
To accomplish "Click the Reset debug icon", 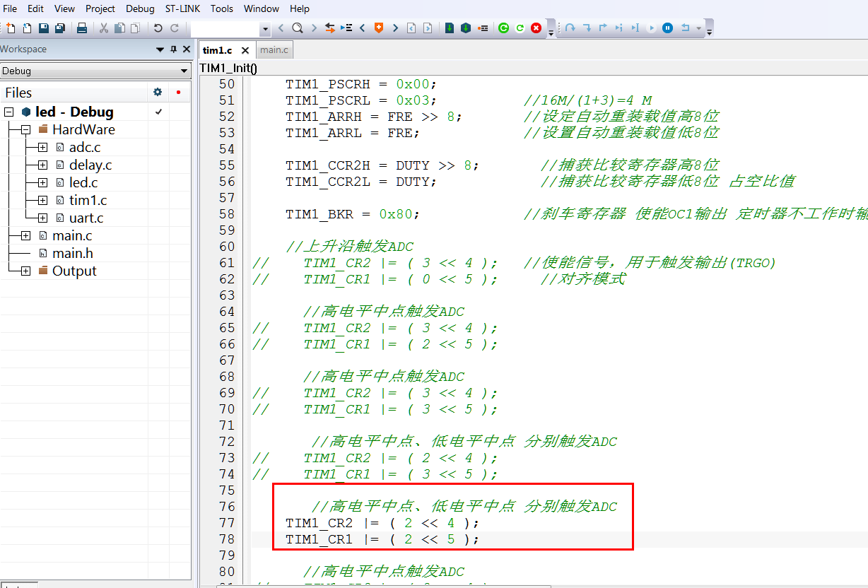I will [x=685, y=28].
